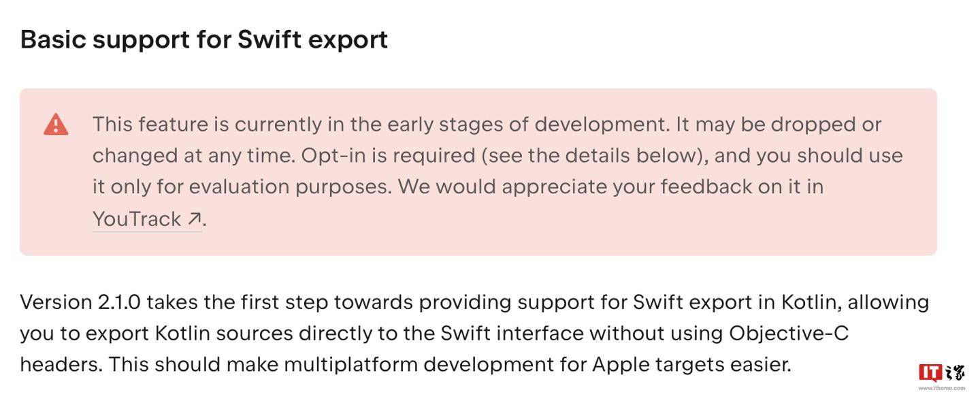Click the 'Objective-C' text
980x405 pixels.
789,333
